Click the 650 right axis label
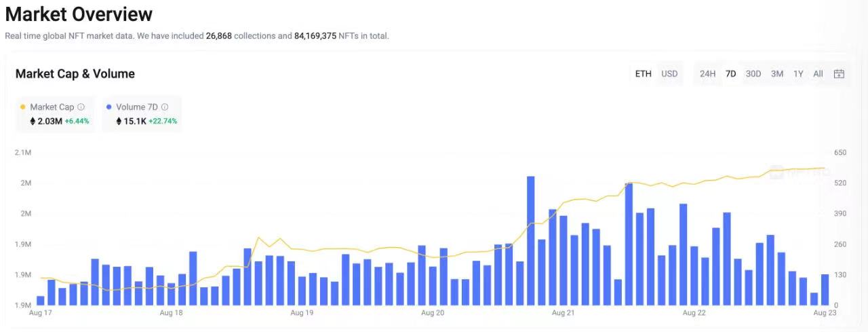Image resolution: width=868 pixels, height=332 pixels. click(840, 153)
